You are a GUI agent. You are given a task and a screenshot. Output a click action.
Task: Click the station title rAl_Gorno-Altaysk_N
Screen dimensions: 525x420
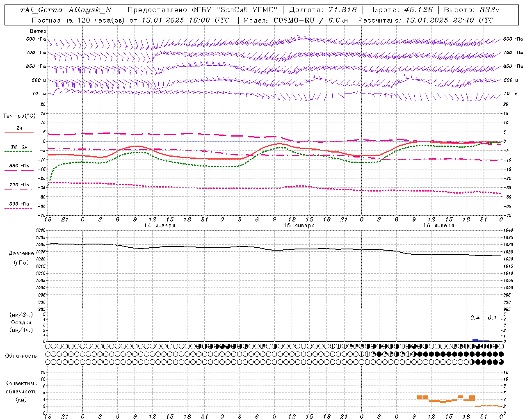point(66,10)
